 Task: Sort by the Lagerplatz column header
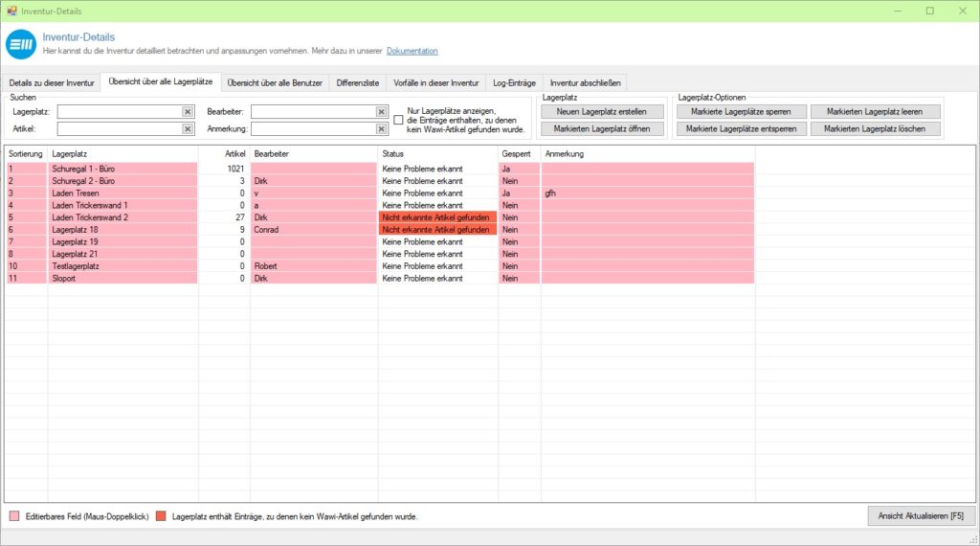coord(122,153)
